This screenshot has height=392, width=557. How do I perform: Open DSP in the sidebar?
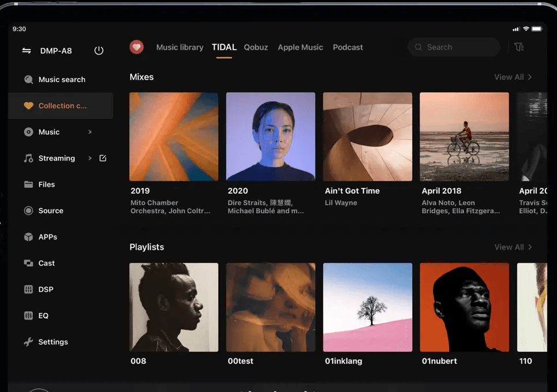pos(61,289)
